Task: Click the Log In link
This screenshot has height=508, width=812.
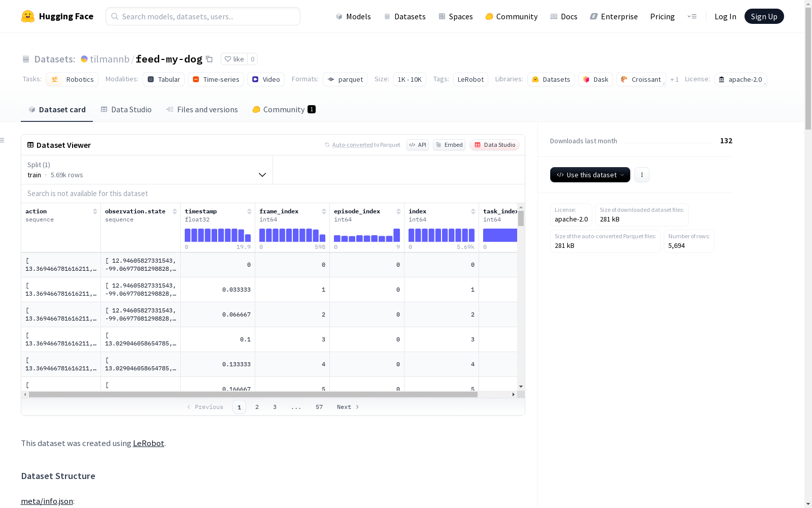Action: pos(725,16)
